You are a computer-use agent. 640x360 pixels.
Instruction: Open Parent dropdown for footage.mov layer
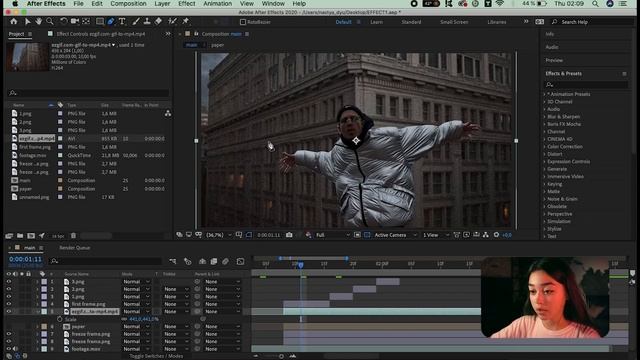[x=222, y=349]
